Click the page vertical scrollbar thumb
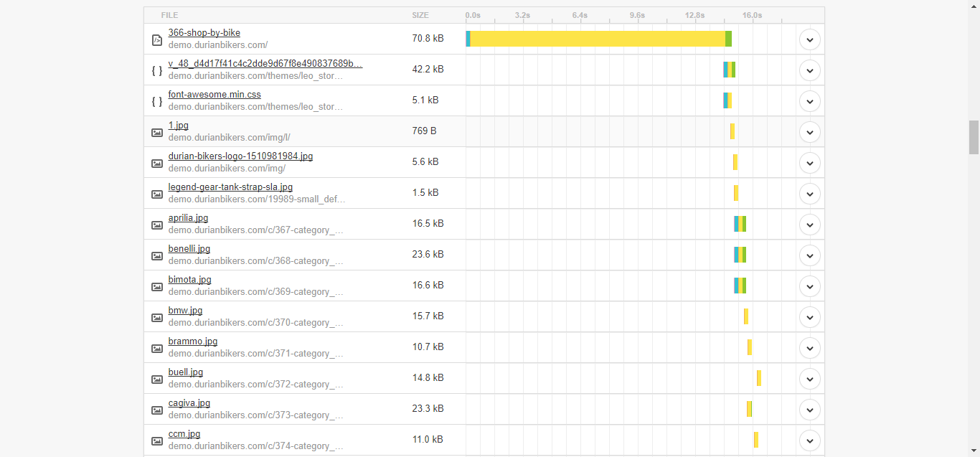Image resolution: width=980 pixels, height=457 pixels. pos(974,138)
